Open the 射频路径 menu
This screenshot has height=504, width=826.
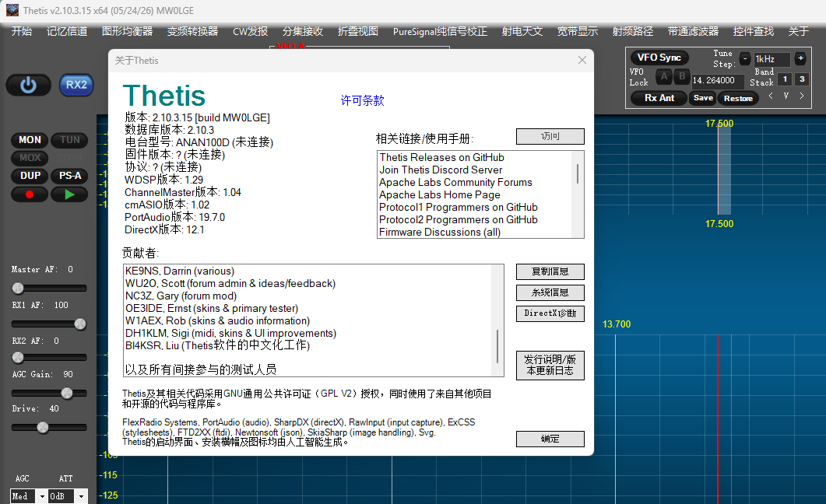tap(633, 32)
